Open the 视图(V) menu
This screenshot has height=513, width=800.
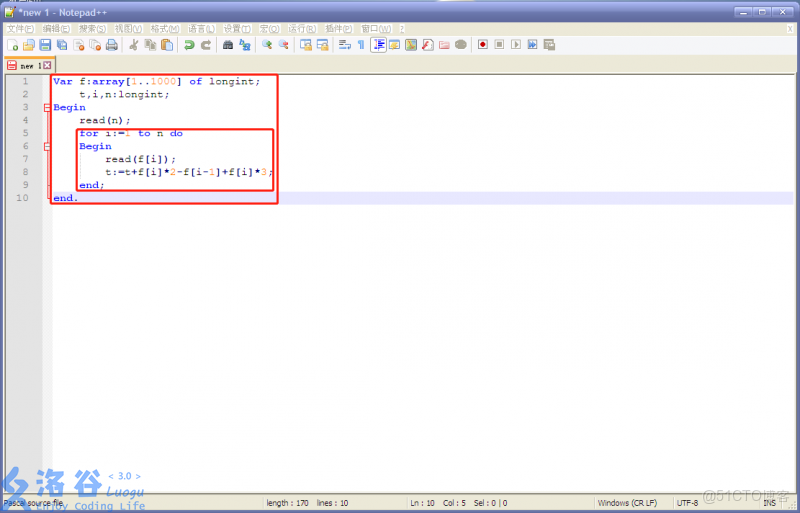[x=129, y=29]
